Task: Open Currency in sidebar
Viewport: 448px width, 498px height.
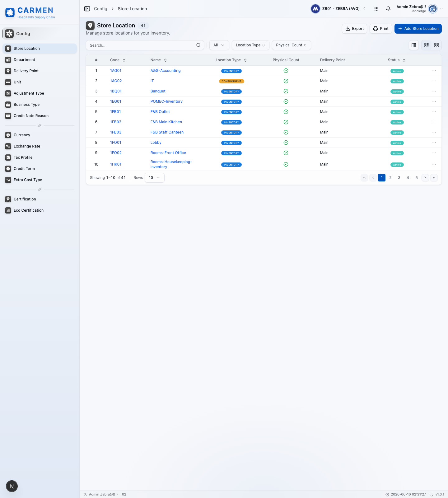Action: [x=40, y=135]
